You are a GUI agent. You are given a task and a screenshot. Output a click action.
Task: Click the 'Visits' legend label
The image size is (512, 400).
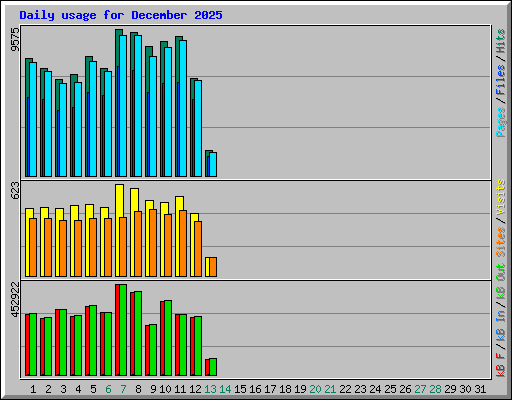tap(501, 197)
